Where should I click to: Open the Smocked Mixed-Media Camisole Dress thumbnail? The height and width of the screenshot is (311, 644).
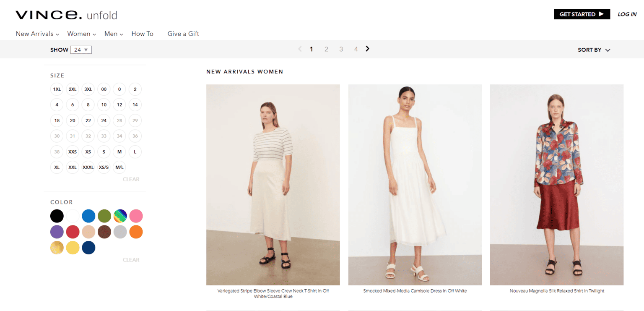tap(415, 185)
